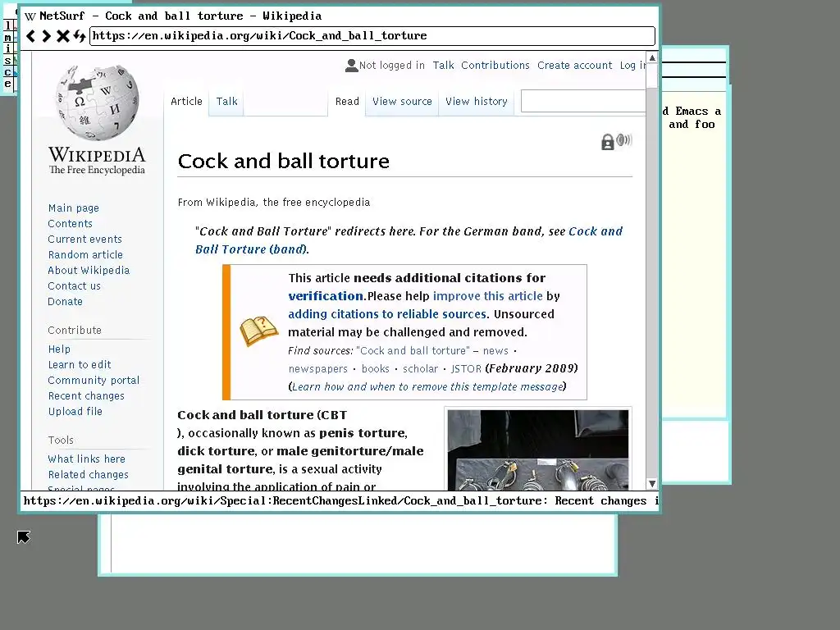Open the Learn to edit link
This screenshot has width=840, height=630.
coord(80,364)
